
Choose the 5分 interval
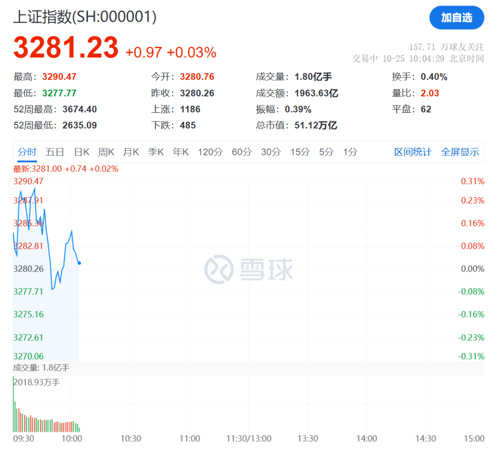point(326,152)
